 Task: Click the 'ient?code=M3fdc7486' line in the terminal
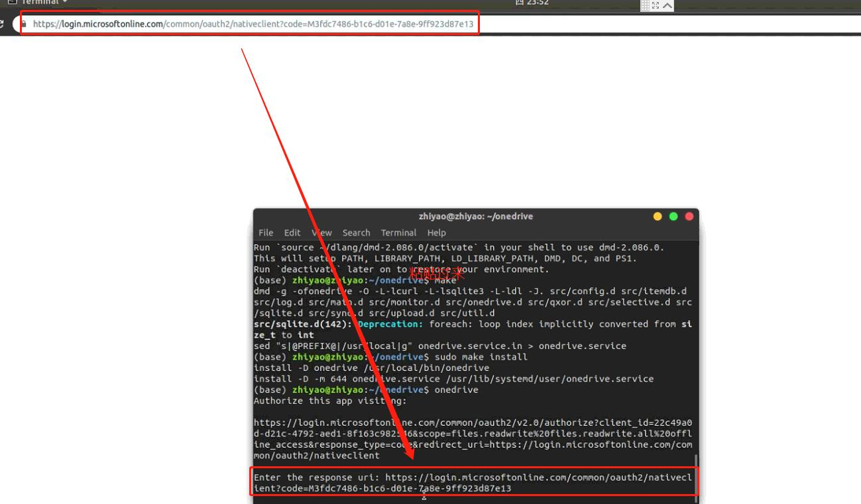coord(382,488)
